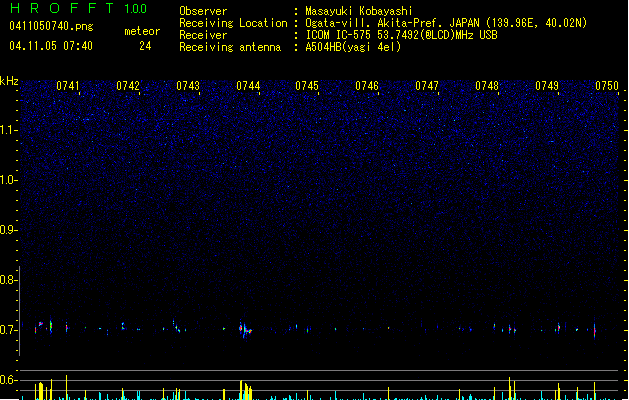Screen dimensions: 629x400
Task: Click the 0745 time marker
Action: [307, 86]
